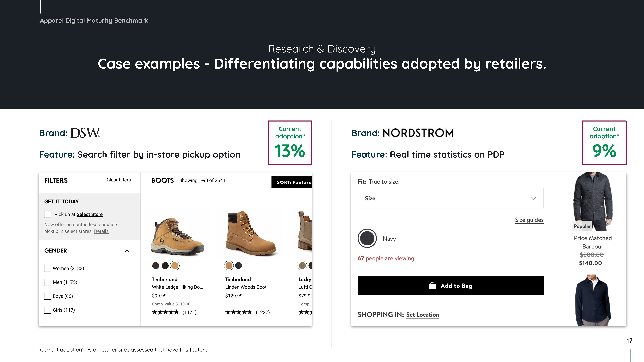644x362 pixels.
Task: Click the Comp. value $110.00 text
Action: pyautogui.click(x=171, y=304)
